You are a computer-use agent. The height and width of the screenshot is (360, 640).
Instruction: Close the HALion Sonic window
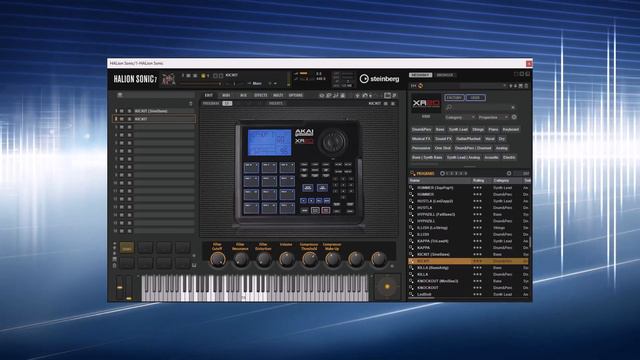[x=529, y=63]
